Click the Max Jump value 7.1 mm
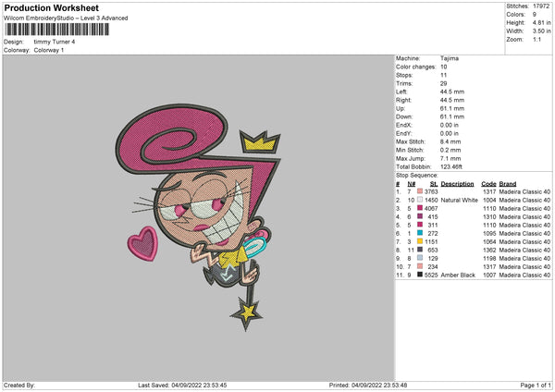The height and width of the screenshot is (392, 555). (x=450, y=158)
